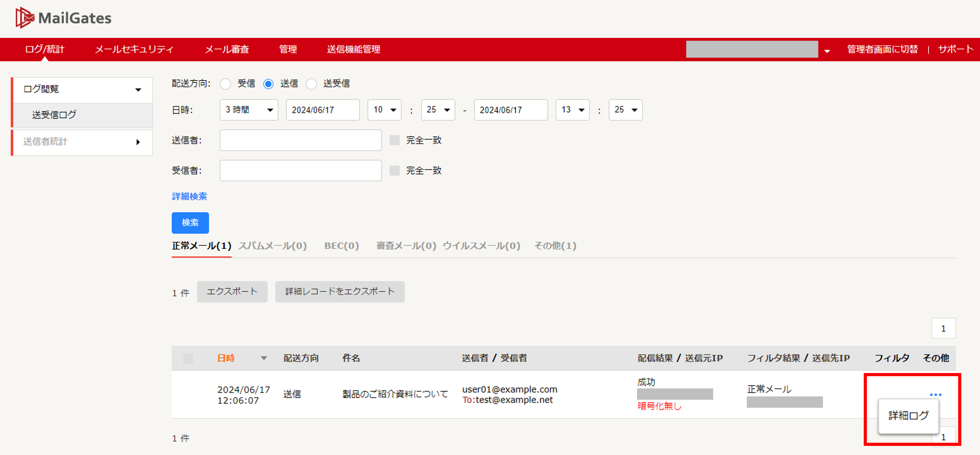Click the end date field 2024/06/17
This screenshot has height=455, width=980.
511,110
